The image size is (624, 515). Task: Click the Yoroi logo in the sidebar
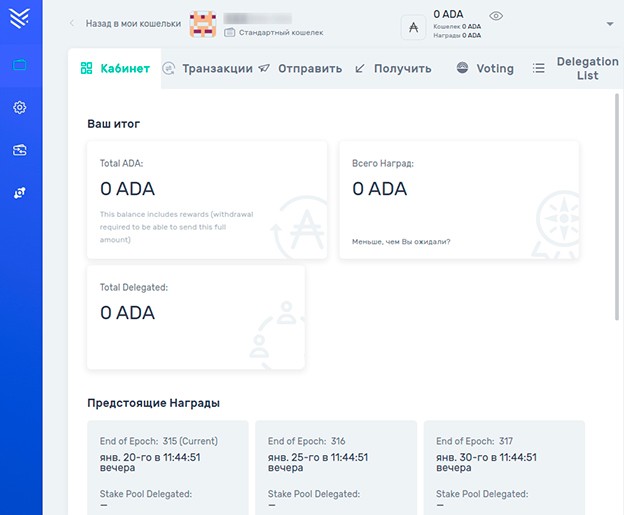point(20,18)
